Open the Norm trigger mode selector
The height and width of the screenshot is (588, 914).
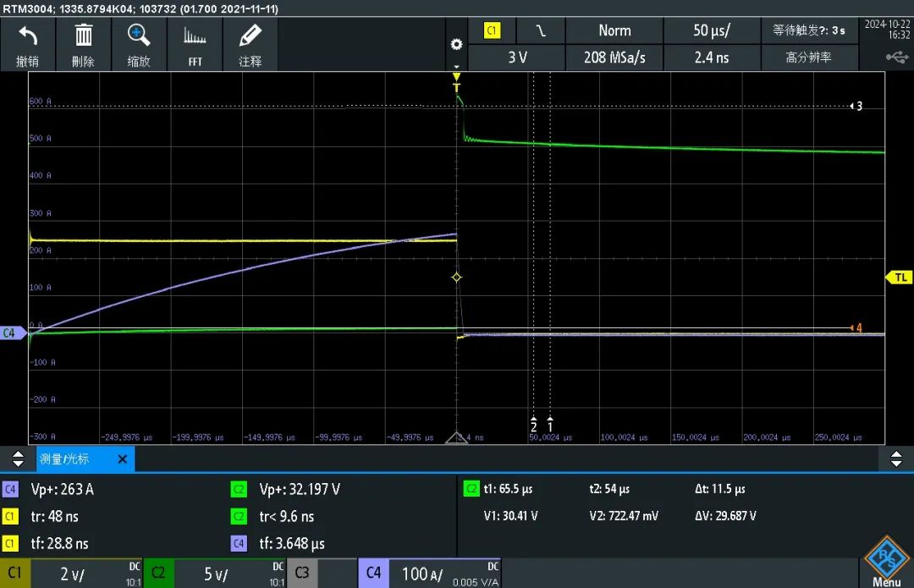614,30
